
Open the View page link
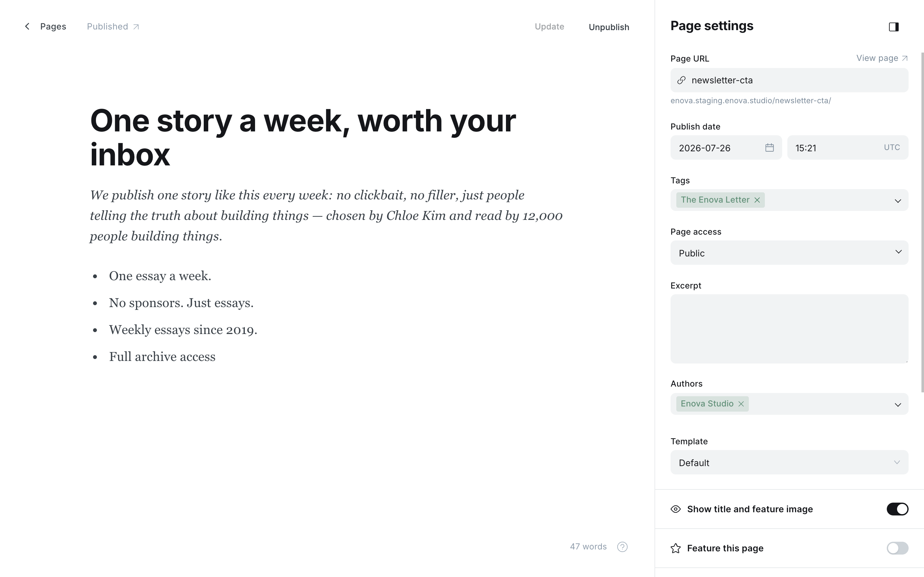pyautogui.click(x=882, y=58)
